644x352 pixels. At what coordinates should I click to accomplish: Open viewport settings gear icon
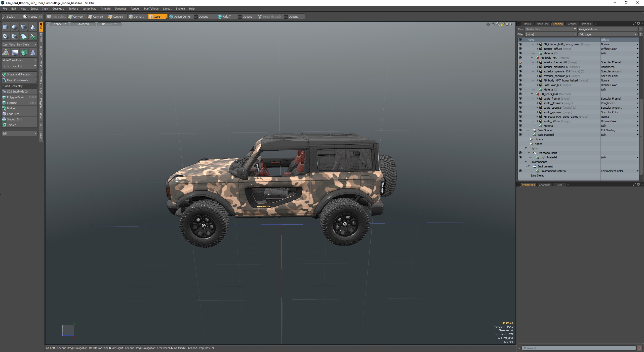pos(507,24)
